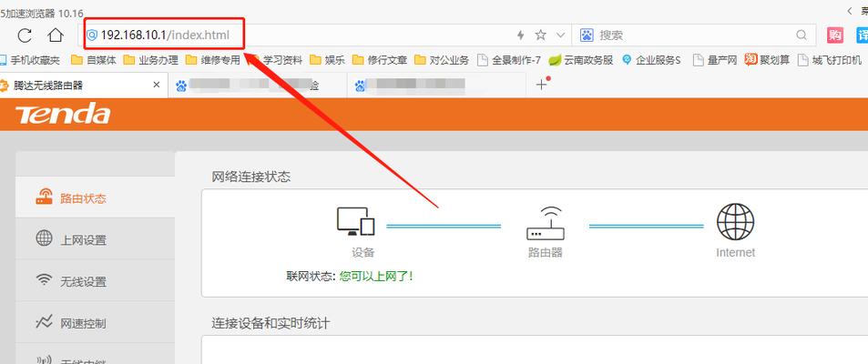
Task: Open 无线设置 in the sidebar
Action: click(96, 281)
